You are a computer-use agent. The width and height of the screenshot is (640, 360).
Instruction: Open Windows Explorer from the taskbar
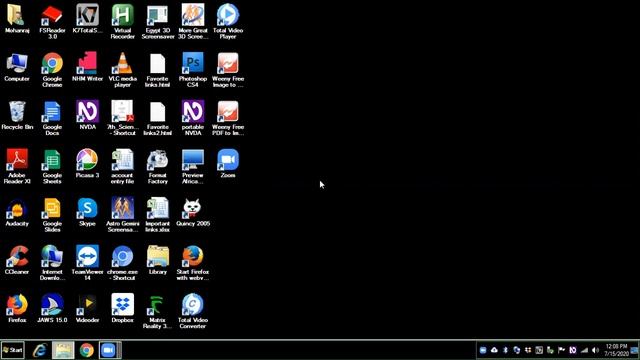click(63, 350)
